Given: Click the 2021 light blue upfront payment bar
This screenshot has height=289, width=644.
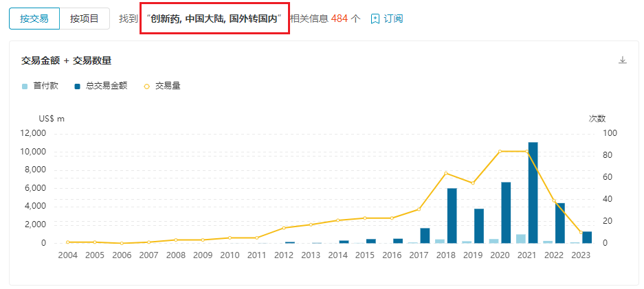Looking at the screenshot, I should click(x=521, y=239).
